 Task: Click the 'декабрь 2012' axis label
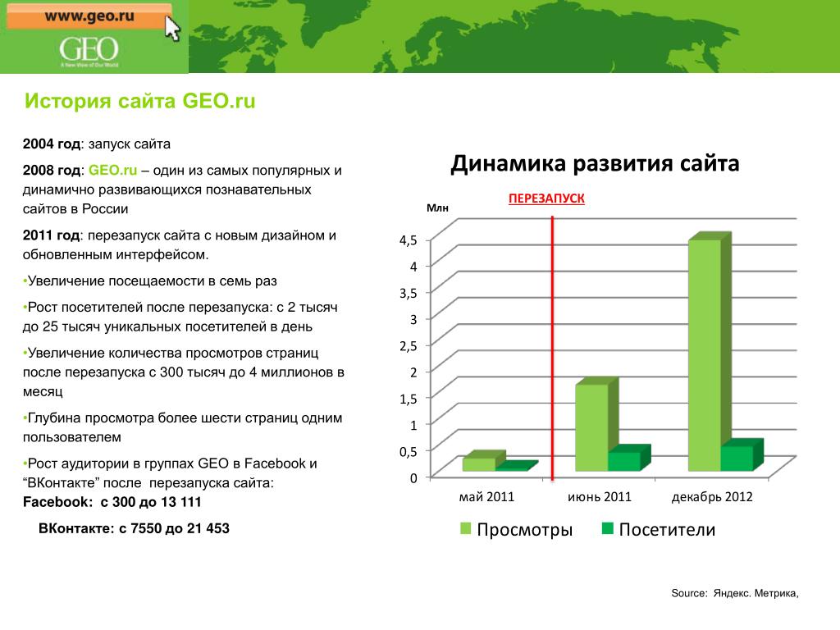click(x=712, y=497)
